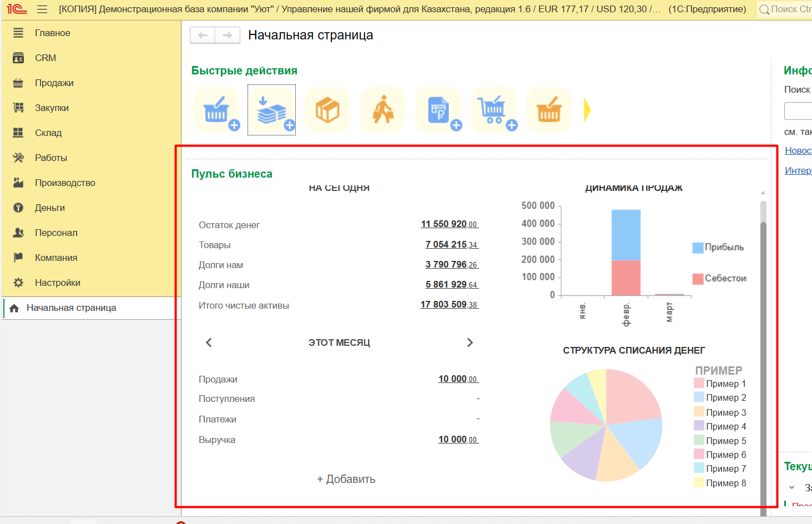Open the Деньги section in sidebar
Screen dimensions: 812x524
pyautogui.click(x=49, y=208)
